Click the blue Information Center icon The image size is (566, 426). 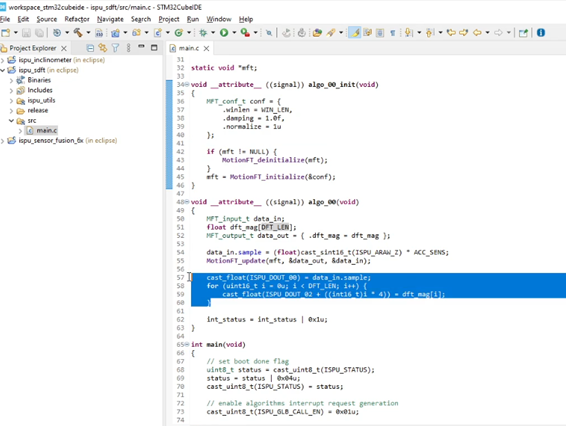541,33
